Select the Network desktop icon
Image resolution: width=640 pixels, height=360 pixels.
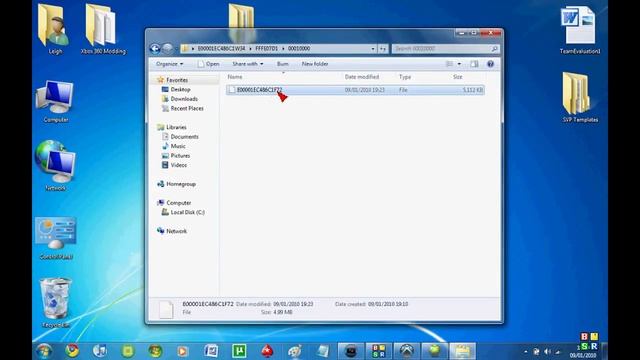(x=56, y=165)
